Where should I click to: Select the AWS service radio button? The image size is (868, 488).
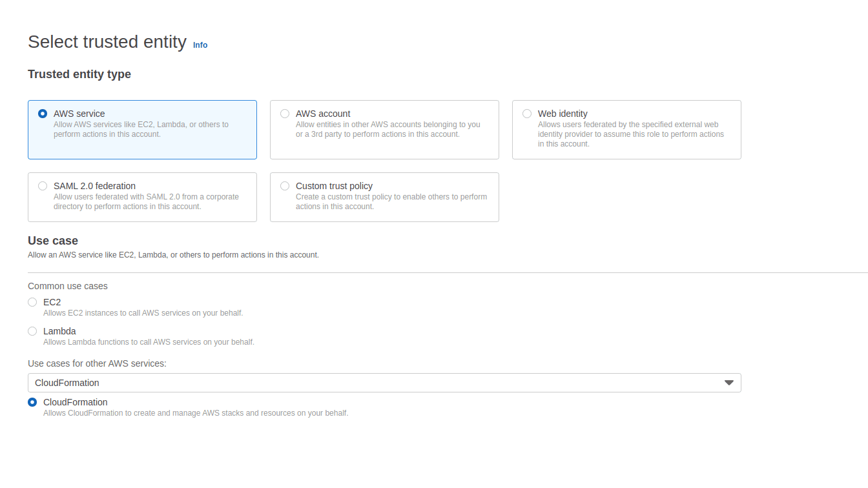click(x=43, y=114)
